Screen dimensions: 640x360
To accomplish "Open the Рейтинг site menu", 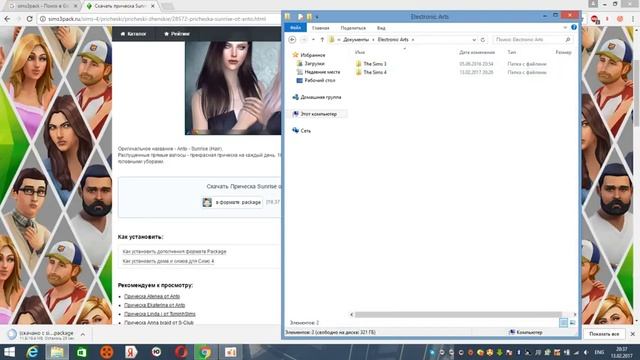I will (177, 34).
